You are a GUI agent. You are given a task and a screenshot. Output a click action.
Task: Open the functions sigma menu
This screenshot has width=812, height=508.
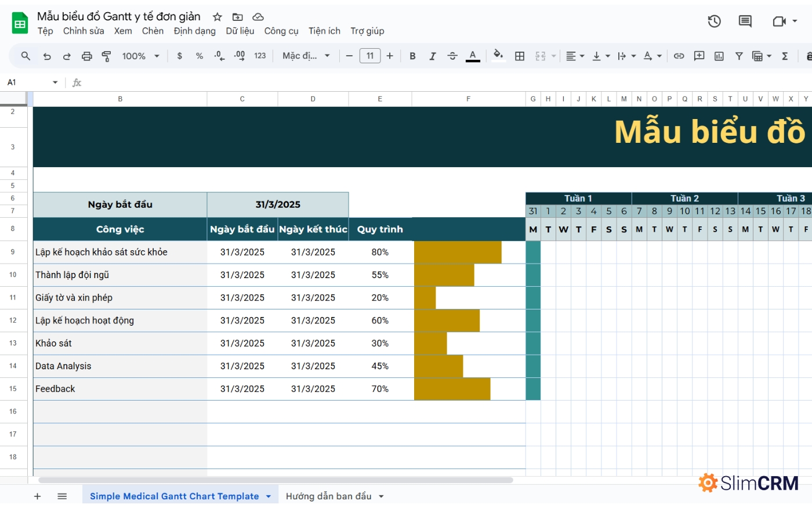[785, 56]
